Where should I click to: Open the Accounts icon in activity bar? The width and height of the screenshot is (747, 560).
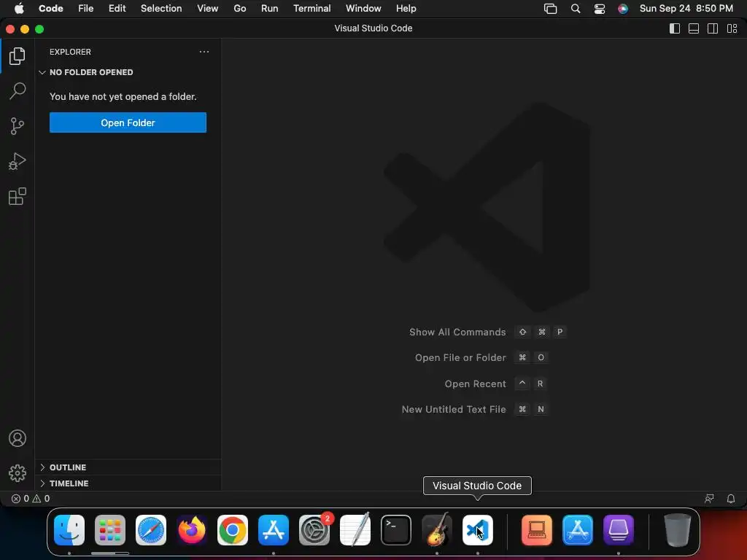18,438
